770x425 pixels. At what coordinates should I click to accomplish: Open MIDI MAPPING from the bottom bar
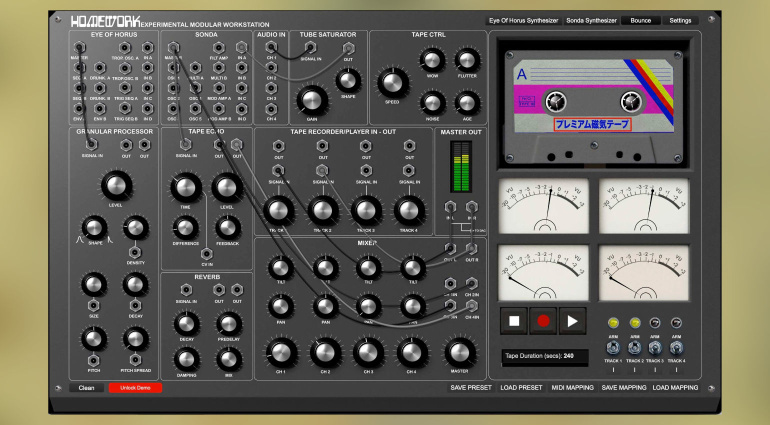point(572,387)
